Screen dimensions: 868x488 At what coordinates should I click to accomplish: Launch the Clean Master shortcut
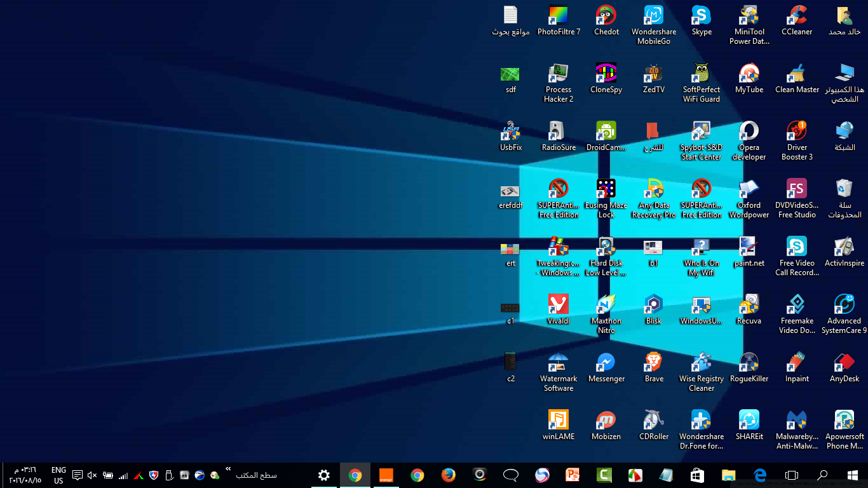797,79
